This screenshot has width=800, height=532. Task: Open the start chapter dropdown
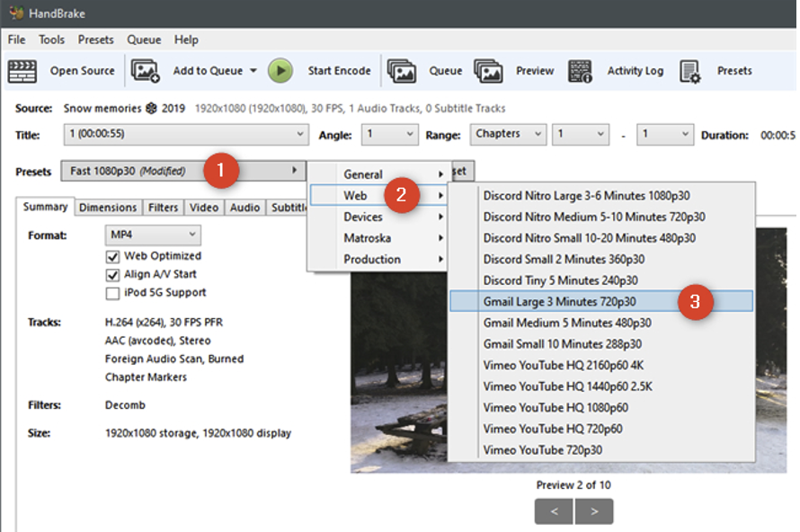581,134
